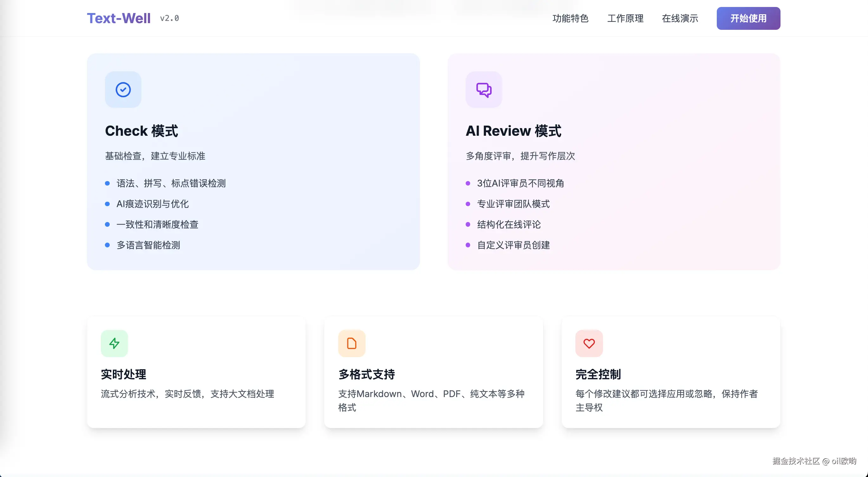Click the orange document file icon
Screen dimensions: 868x477
point(352,343)
